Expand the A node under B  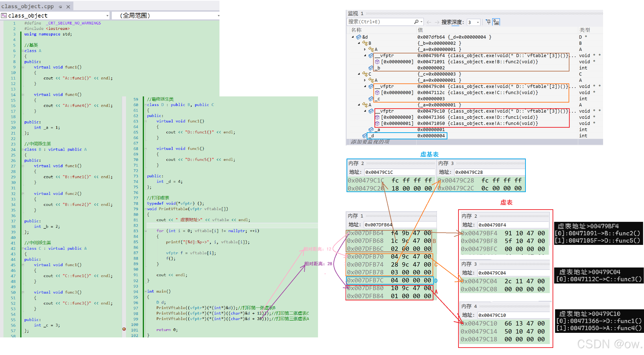[x=365, y=50]
